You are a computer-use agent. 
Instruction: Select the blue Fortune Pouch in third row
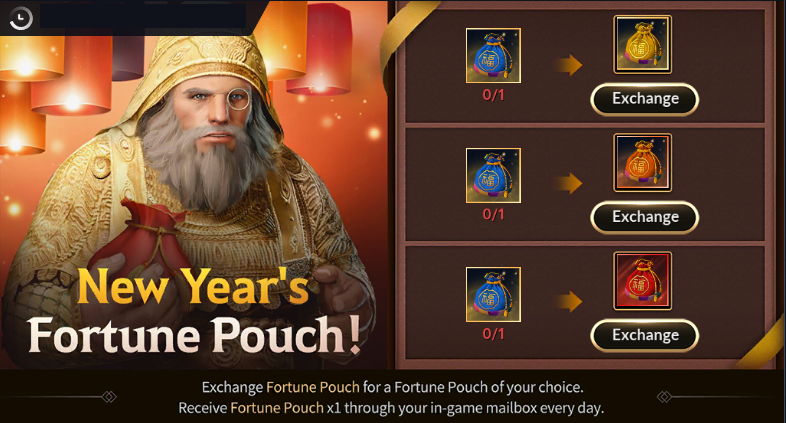pyautogui.click(x=493, y=294)
